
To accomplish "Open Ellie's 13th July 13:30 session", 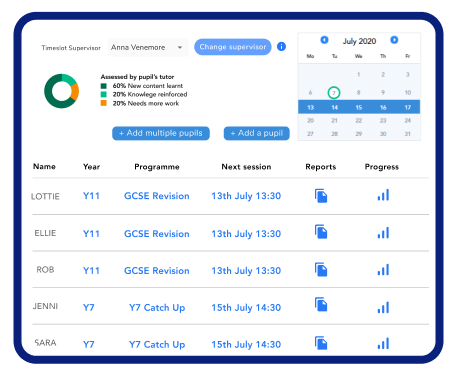I will tap(246, 234).
